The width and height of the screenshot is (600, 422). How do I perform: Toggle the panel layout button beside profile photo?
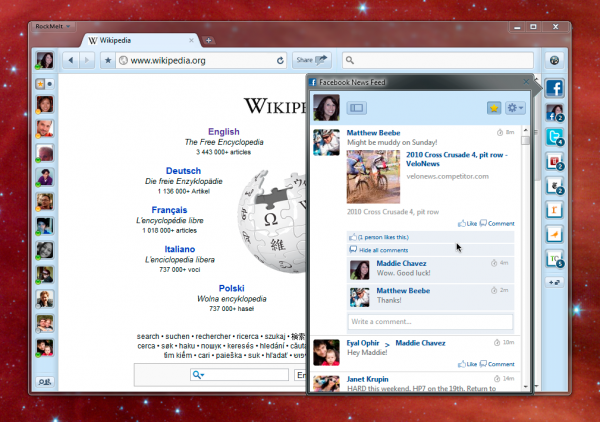pyautogui.click(x=357, y=108)
